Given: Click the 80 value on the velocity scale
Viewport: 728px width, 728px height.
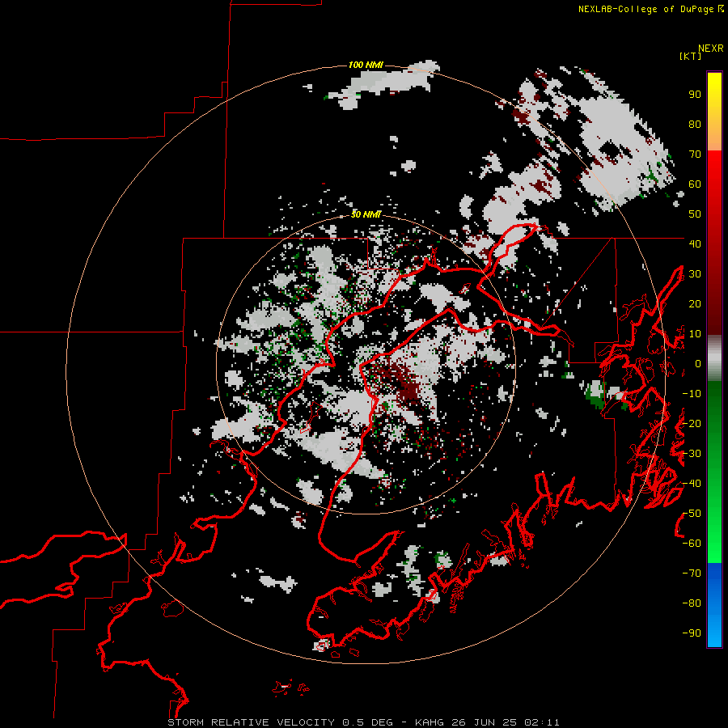Looking at the screenshot, I should tap(695, 124).
